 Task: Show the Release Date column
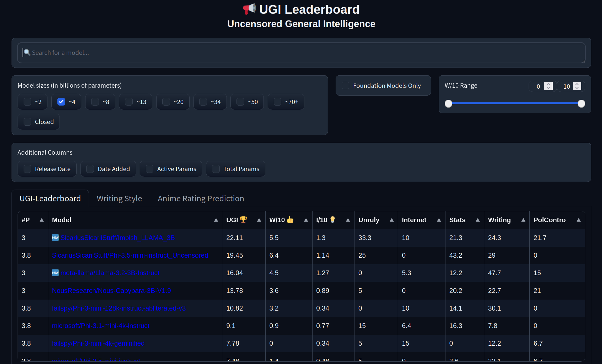tap(27, 169)
